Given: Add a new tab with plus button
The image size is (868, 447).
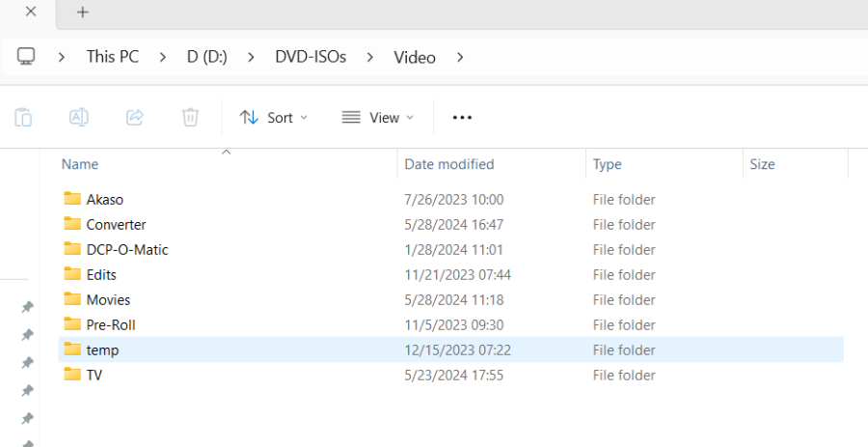Looking at the screenshot, I should pyautogui.click(x=83, y=13).
